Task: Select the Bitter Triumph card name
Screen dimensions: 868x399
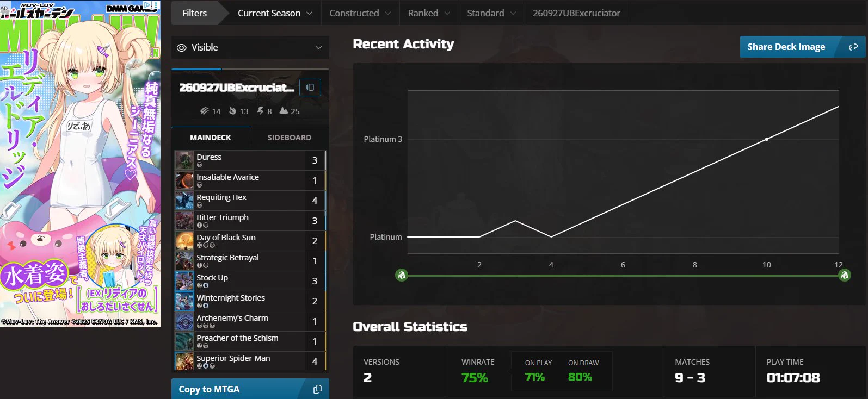Action: click(x=223, y=217)
